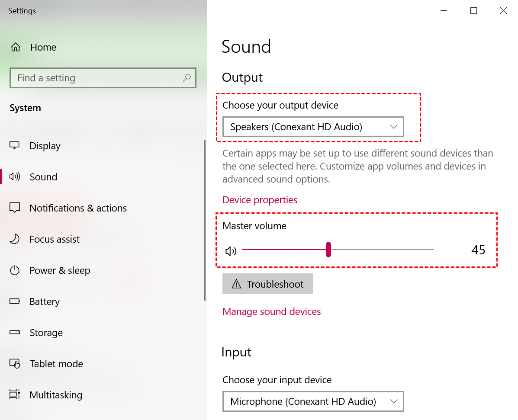The width and height of the screenshot is (518, 420).
Task: Click the Display monitor icon in sidebar
Action: pos(15,145)
